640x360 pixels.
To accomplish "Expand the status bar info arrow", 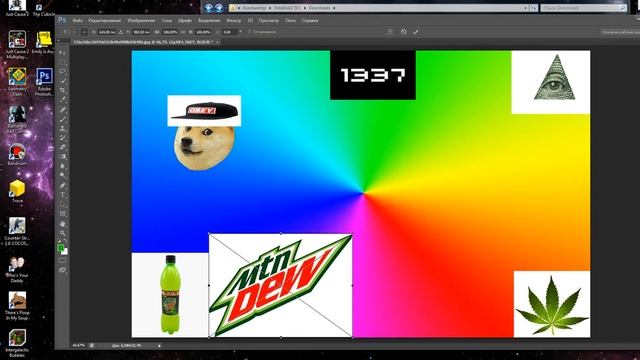I will coord(159,346).
